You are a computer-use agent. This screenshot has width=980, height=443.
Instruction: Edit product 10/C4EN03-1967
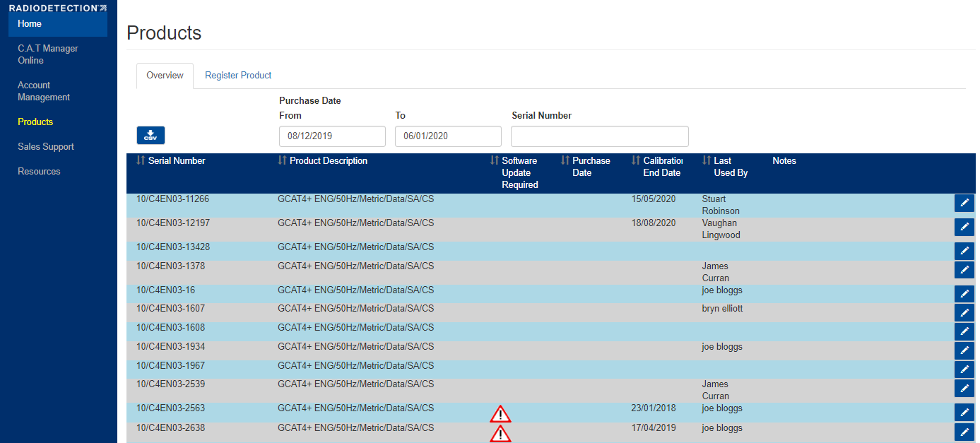point(964,370)
